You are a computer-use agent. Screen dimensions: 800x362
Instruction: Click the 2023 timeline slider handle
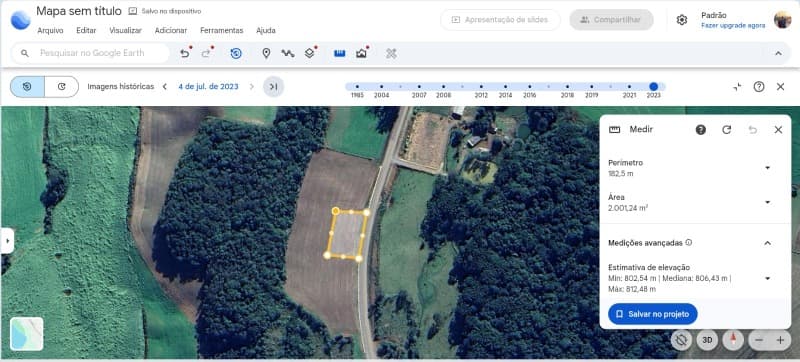654,87
